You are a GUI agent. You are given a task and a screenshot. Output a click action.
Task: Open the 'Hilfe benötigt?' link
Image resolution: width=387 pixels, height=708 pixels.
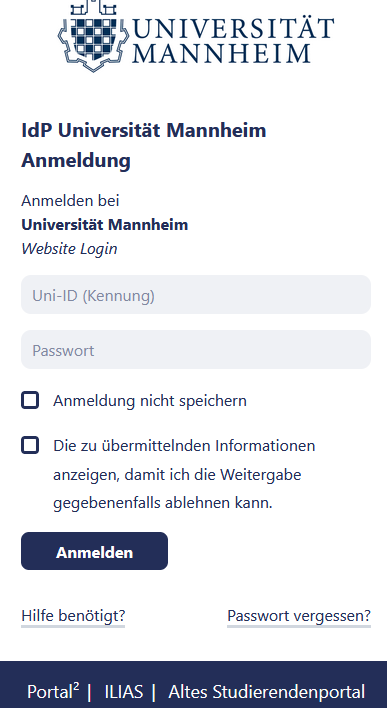[x=73, y=616]
